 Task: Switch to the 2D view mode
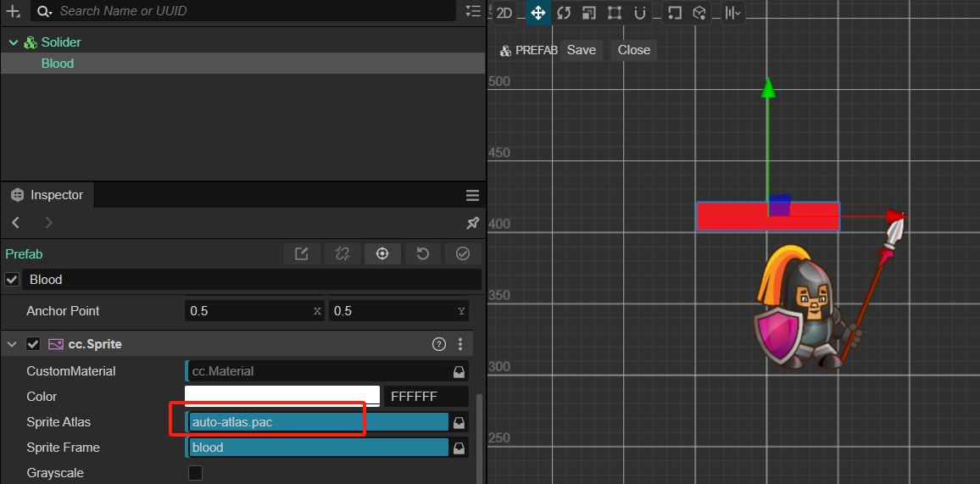tap(504, 13)
